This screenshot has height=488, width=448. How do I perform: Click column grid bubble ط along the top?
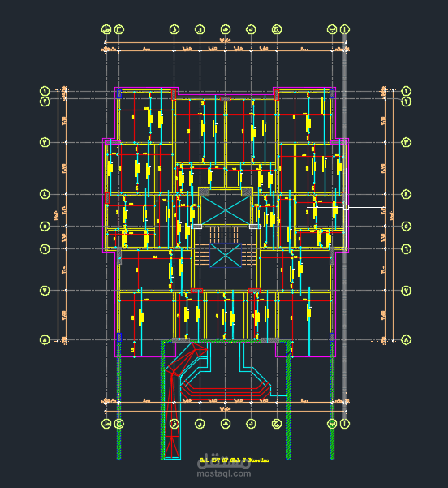106,29
